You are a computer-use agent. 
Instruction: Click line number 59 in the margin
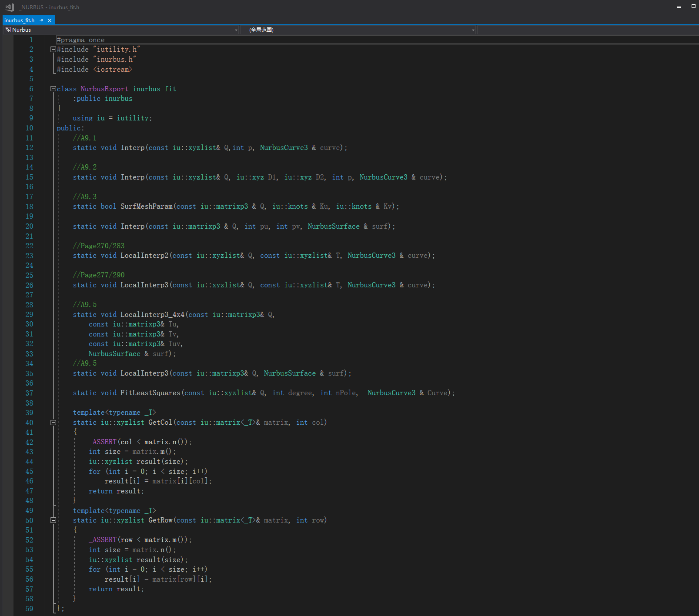tap(29, 609)
